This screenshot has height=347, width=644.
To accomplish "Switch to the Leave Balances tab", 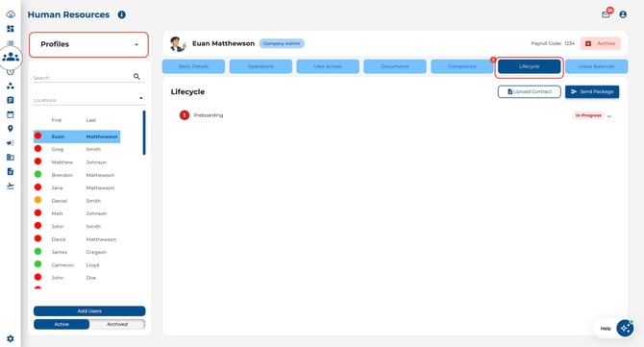I will pyautogui.click(x=596, y=66).
